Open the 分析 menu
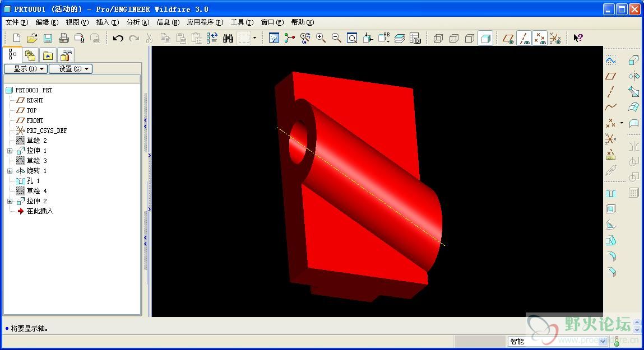Screen dimensions: 644x350 point(137,22)
